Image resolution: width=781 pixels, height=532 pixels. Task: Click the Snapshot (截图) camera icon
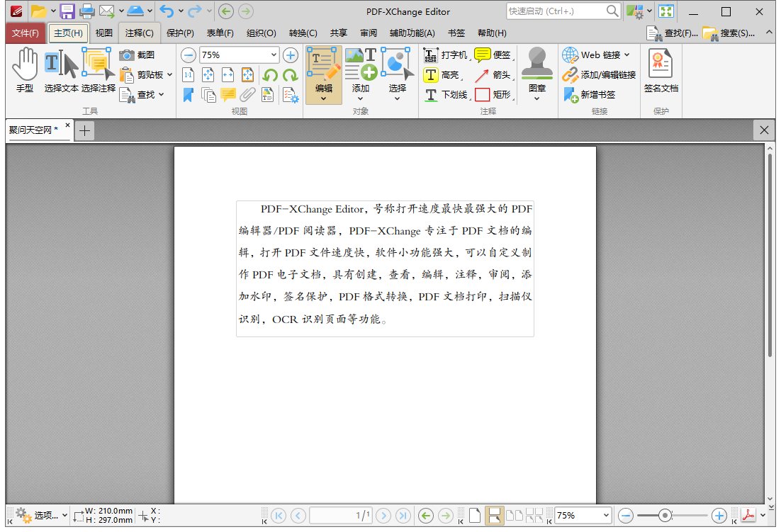pos(128,55)
